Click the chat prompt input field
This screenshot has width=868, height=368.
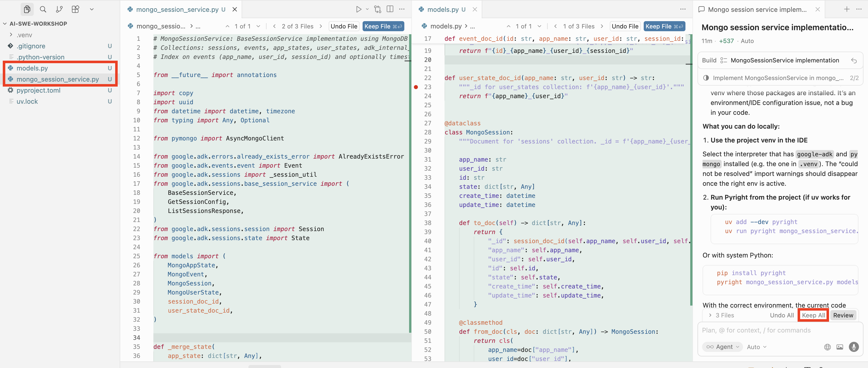click(758, 330)
